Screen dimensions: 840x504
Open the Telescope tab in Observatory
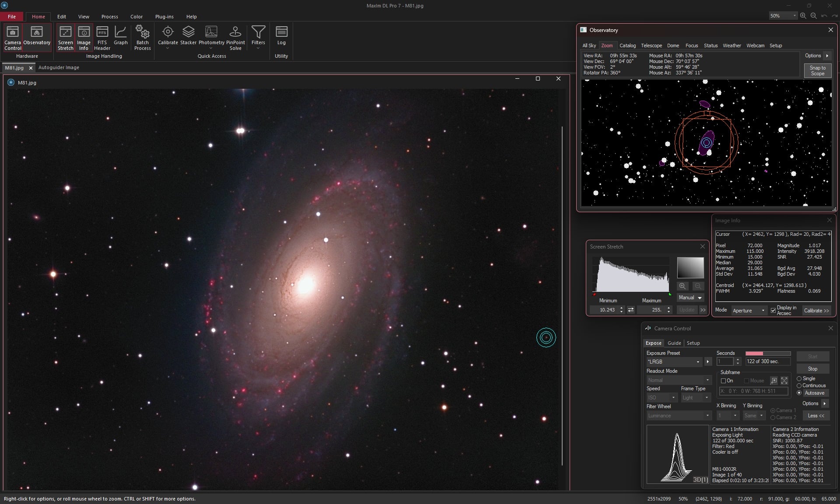tap(651, 45)
